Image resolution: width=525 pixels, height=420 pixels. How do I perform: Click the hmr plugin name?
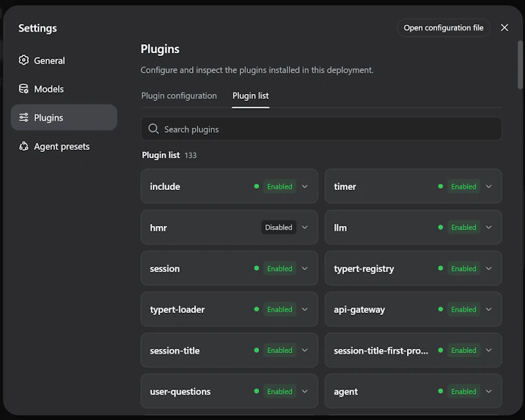(x=158, y=228)
